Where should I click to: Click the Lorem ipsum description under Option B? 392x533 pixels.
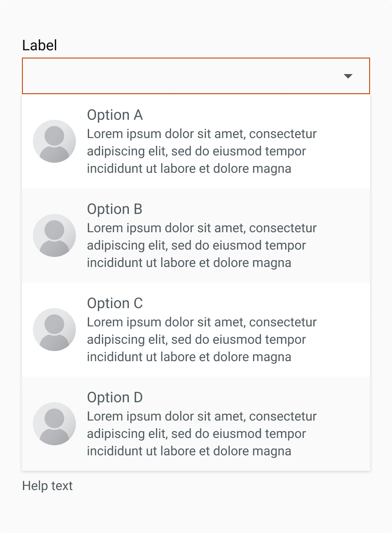click(x=201, y=245)
